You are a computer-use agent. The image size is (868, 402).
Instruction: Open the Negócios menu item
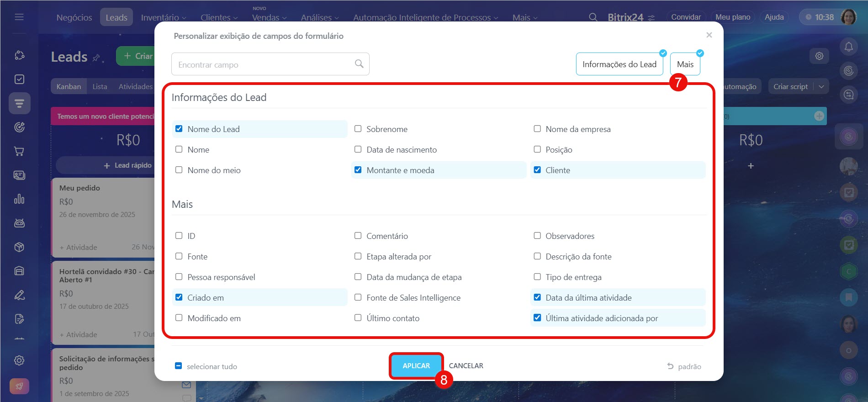pos(74,17)
